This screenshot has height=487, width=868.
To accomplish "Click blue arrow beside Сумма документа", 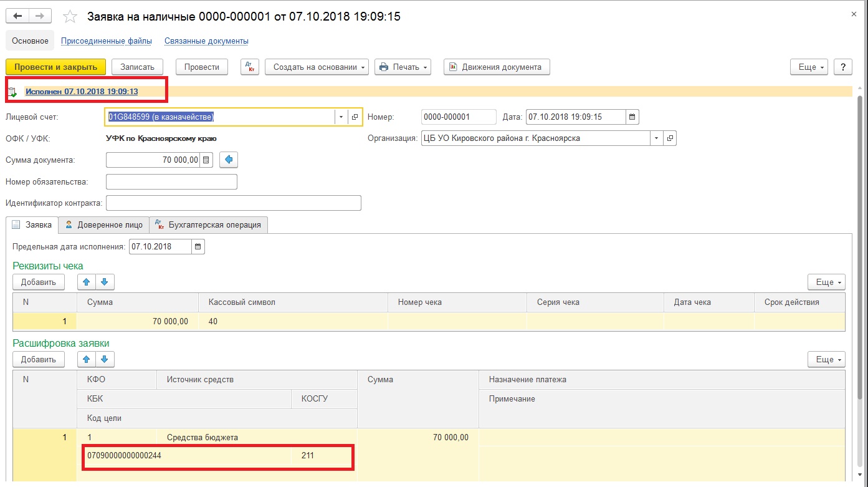I will pyautogui.click(x=229, y=160).
